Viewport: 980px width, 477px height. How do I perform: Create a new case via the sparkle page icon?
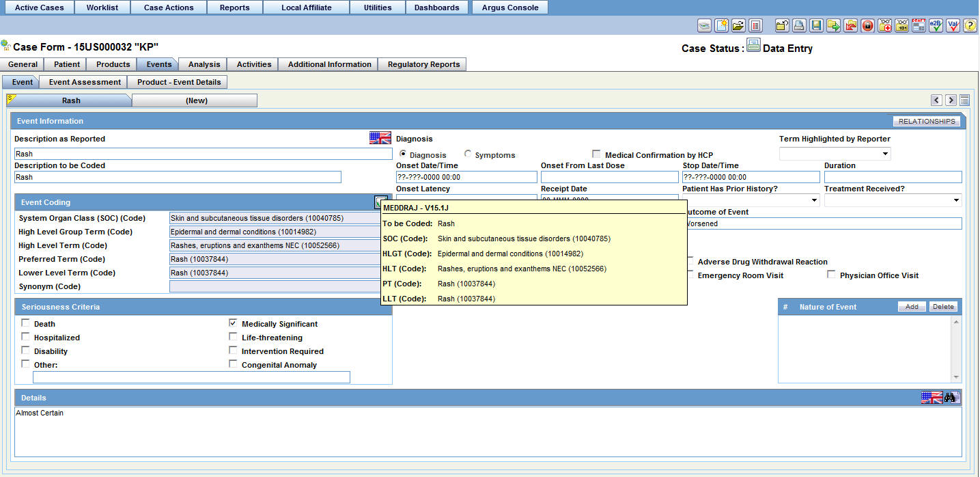(x=721, y=26)
